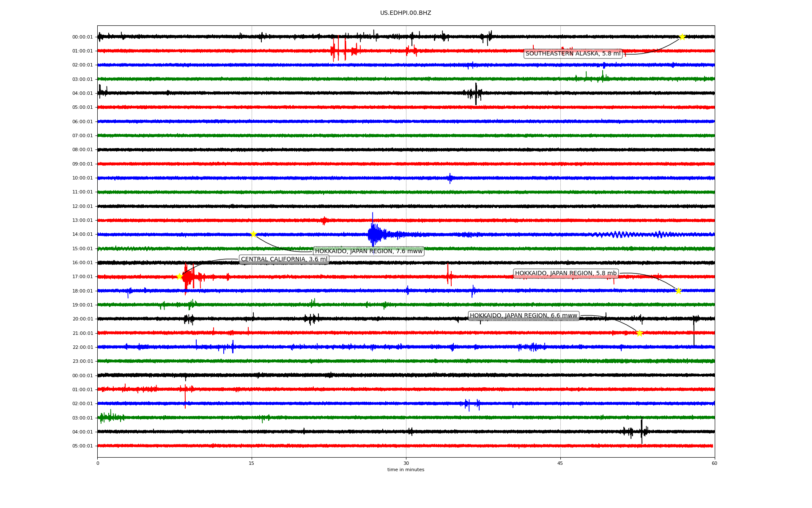Screen dimensions: 812x508
Task: Click the 60 minute x-axis tick label
Action: 714,463
